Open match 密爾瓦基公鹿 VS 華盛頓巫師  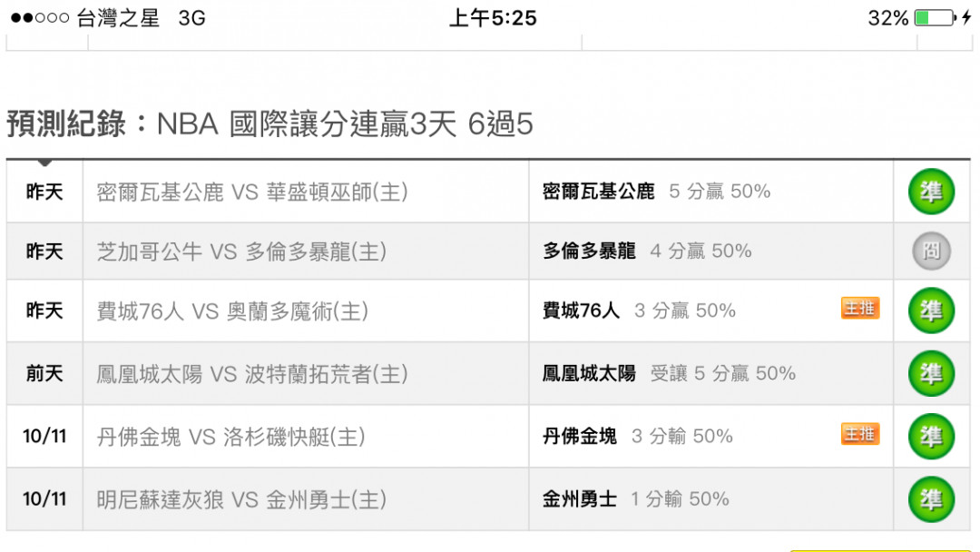point(252,192)
